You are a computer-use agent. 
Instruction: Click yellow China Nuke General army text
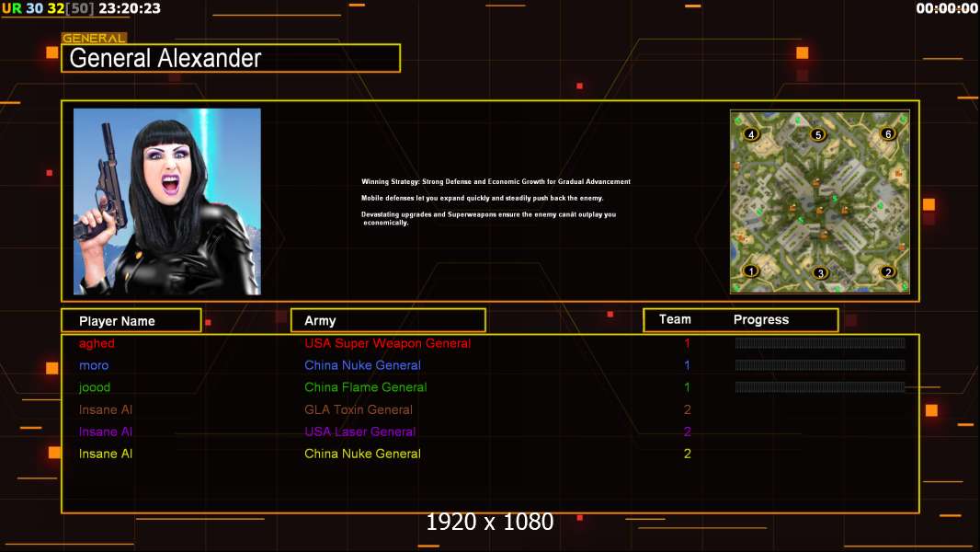(362, 454)
